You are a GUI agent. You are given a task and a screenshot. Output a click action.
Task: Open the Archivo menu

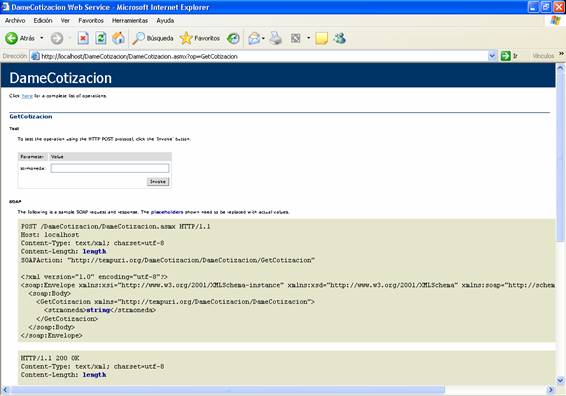coord(15,21)
